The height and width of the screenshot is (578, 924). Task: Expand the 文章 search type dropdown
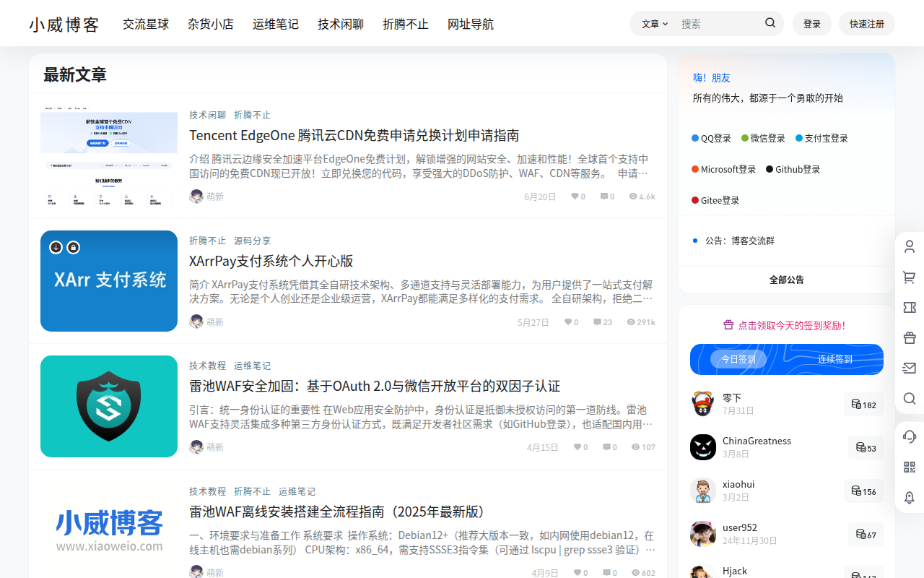(x=655, y=24)
